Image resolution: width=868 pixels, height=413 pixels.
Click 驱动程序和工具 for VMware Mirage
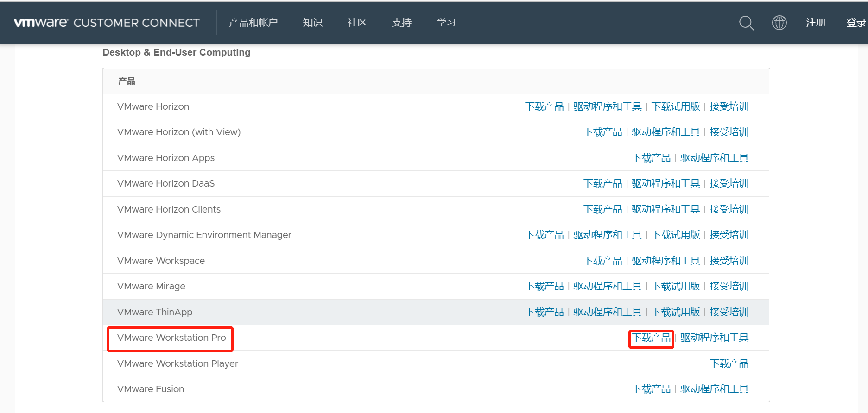click(608, 286)
